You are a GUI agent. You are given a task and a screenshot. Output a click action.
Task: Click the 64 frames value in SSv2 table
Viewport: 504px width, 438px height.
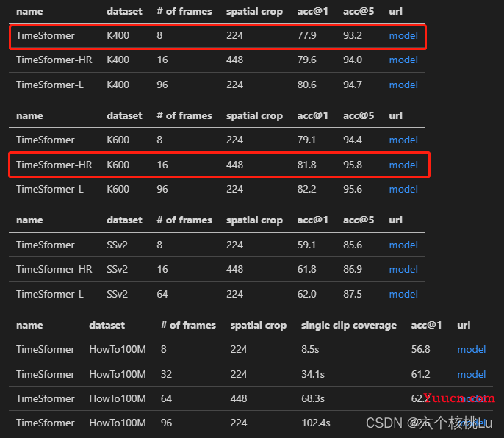[162, 294]
